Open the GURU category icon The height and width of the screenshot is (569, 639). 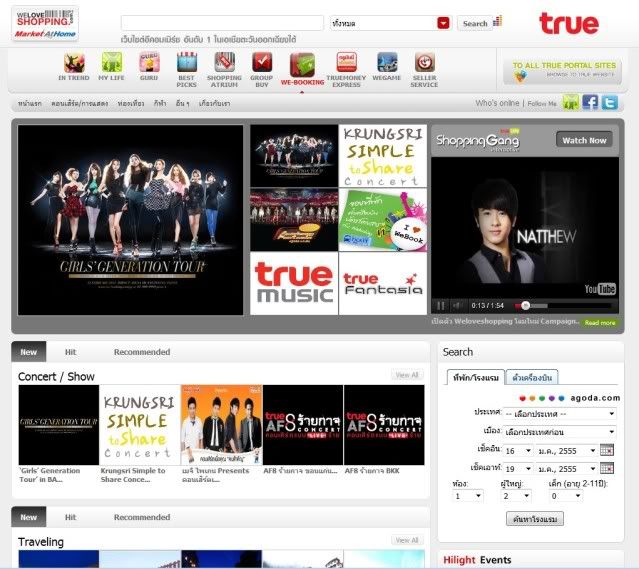(149, 62)
